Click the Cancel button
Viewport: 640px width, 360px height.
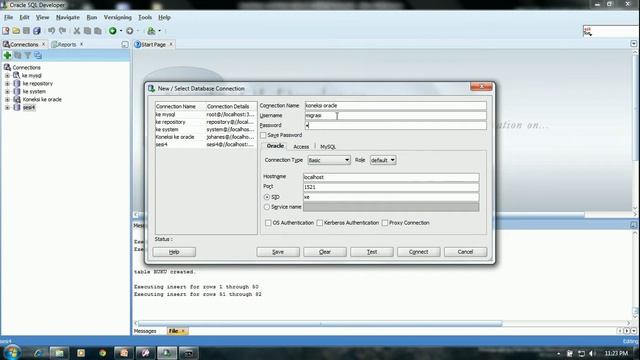click(465, 252)
